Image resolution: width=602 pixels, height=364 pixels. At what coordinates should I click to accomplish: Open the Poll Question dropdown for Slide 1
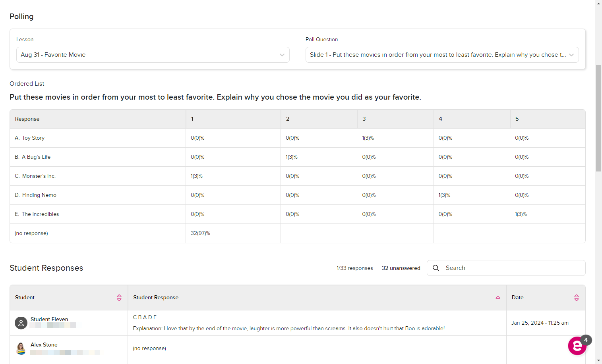coord(442,55)
